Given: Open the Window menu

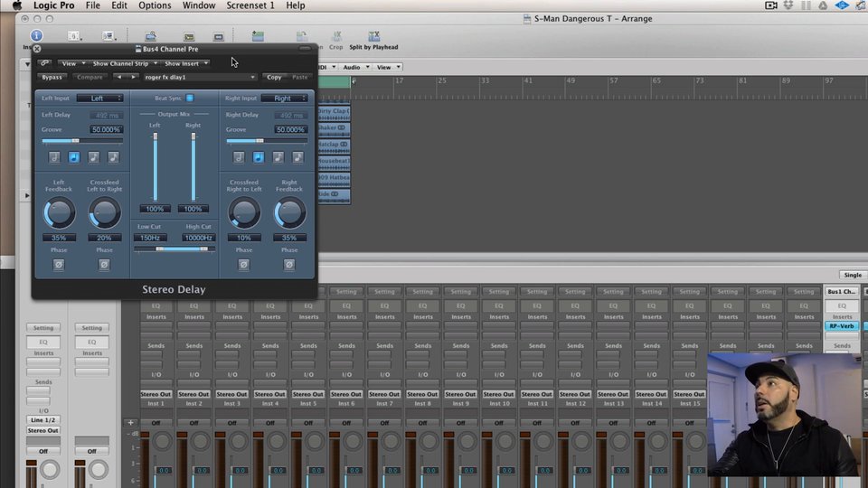Looking at the screenshot, I should (199, 5).
